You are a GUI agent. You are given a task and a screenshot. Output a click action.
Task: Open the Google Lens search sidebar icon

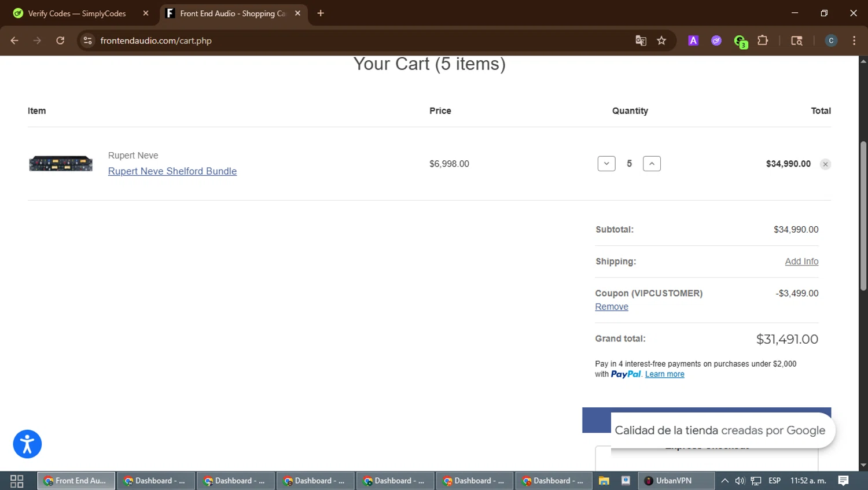[x=797, y=40]
